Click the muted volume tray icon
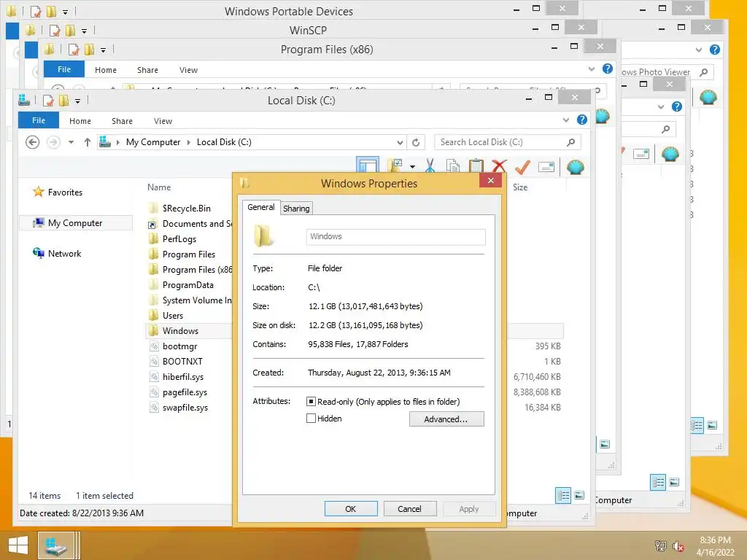The height and width of the screenshot is (560, 747). (x=678, y=546)
